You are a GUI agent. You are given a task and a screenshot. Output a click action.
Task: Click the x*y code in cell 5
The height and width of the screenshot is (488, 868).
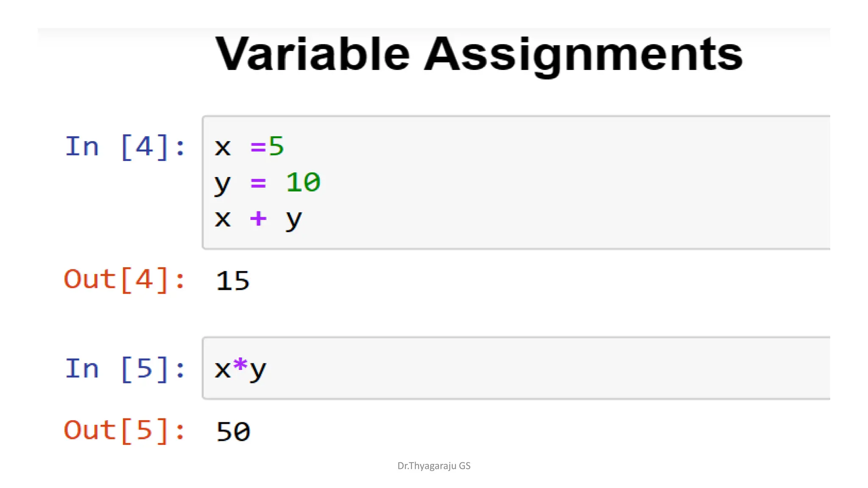[240, 369]
